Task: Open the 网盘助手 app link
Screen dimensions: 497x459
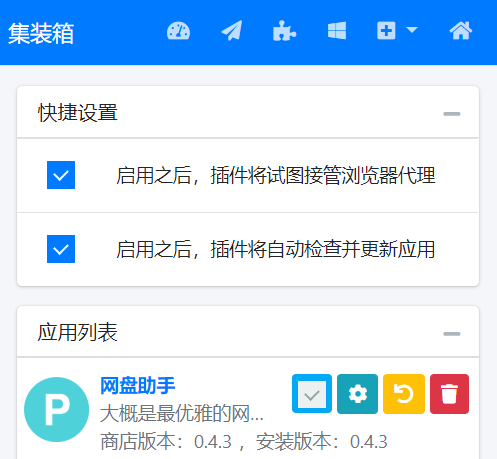Action: coord(138,386)
